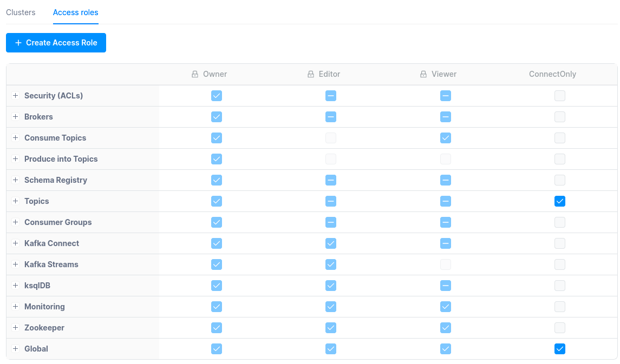Click Editor's checked box for Monitoring
The height and width of the screenshot is (364, 620).
pyautogui.click(x=331, y=307)
